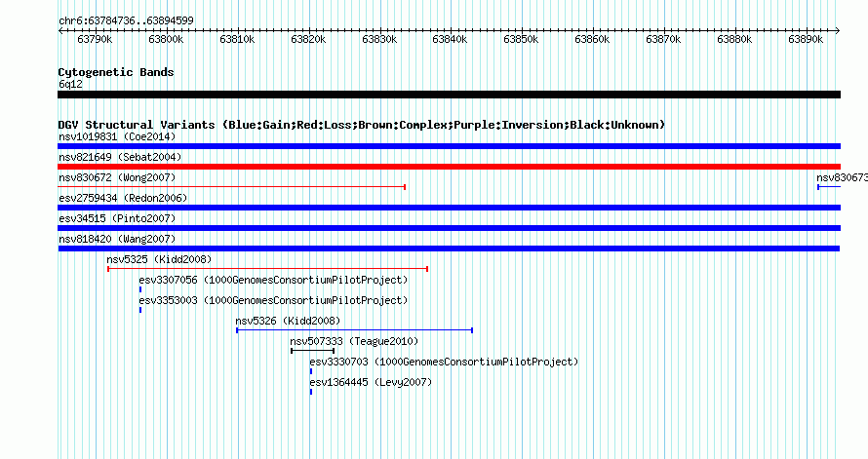Open the nsv830672 (Wong2007) label
Viewport: 868px width, 459px height.
pos(117,177)
